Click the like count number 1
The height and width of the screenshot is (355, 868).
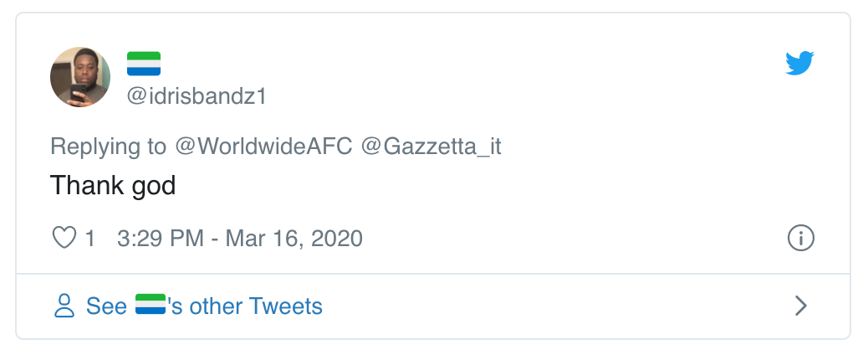90,239
